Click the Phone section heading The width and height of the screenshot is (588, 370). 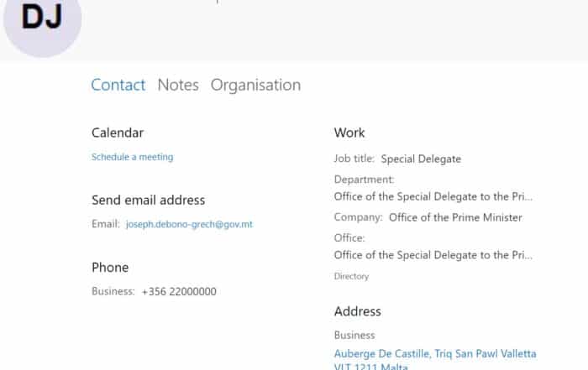point(110,268)
